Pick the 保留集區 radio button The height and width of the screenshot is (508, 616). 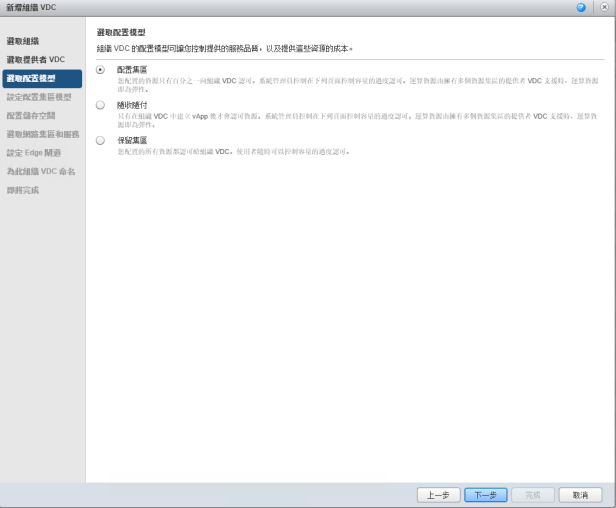point(100,141)
